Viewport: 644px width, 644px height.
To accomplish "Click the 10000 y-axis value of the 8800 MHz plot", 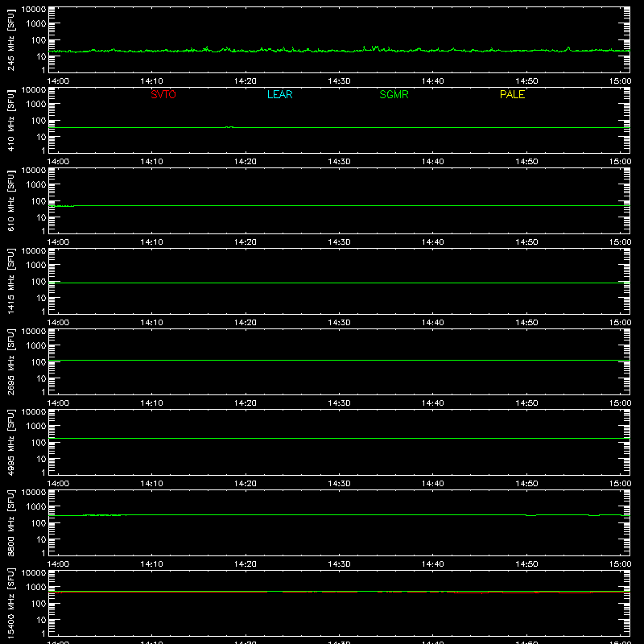I will 34,492.
